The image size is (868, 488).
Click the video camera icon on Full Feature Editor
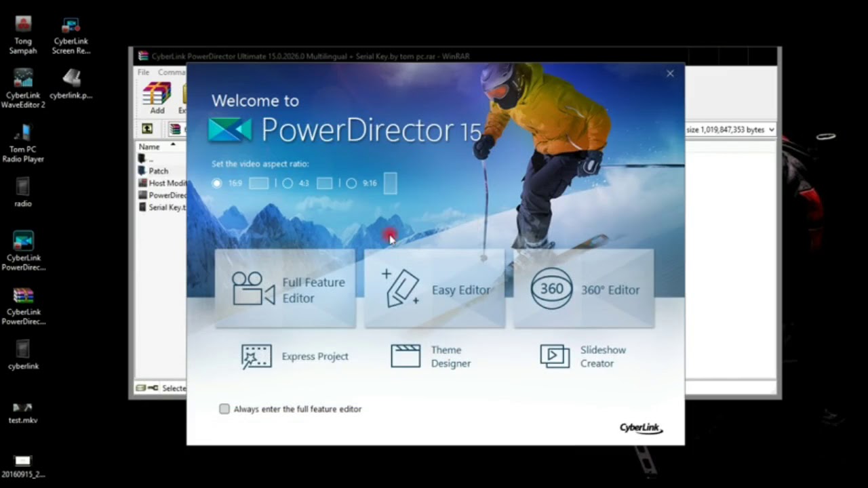[253, 289]
